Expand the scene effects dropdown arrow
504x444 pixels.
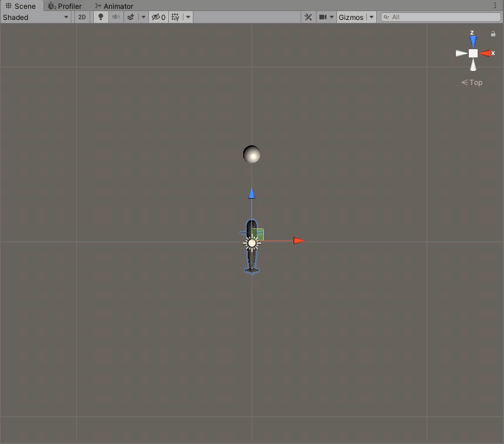coord(144,17)
